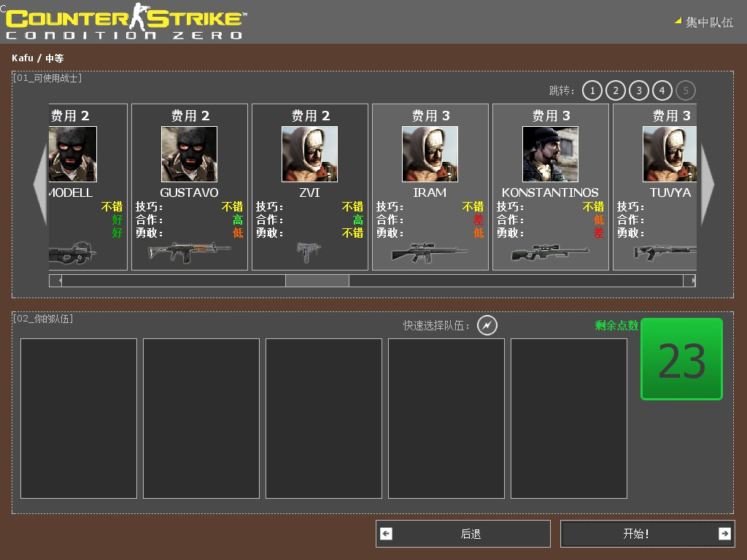This screenshot has height=560, width=747.
Task: Click the green remaining points box showing 23
Action: [x=682, y=359]
